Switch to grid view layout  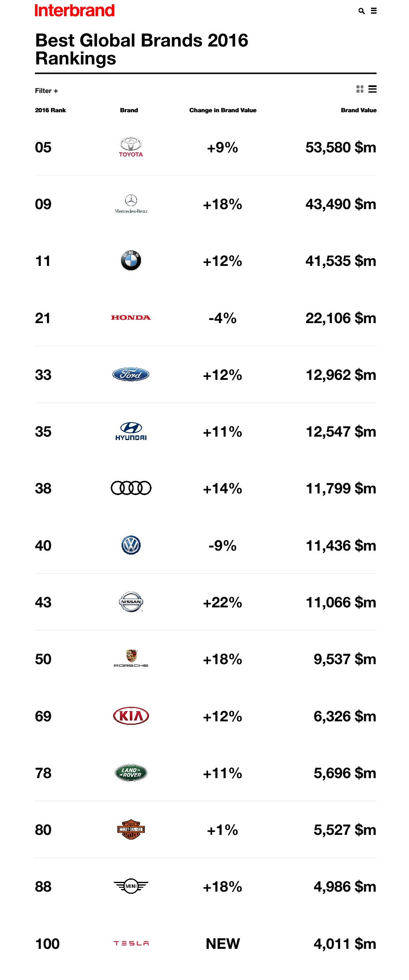pos(360,89)
